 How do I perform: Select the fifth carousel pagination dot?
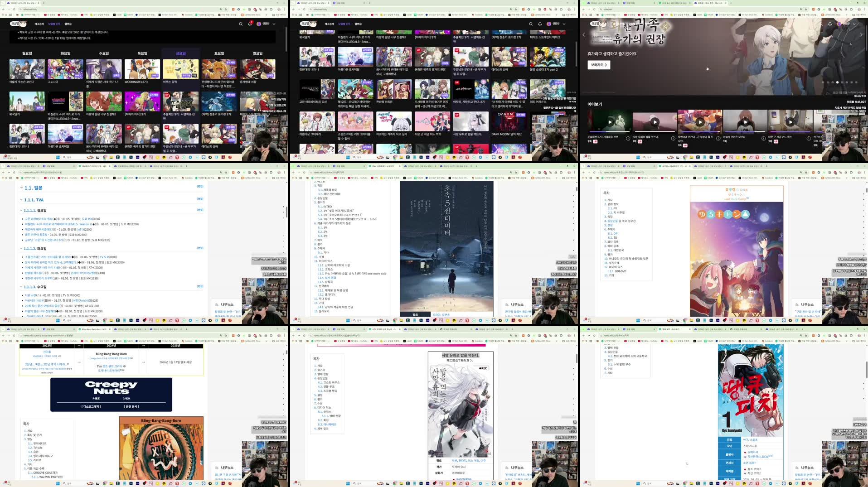pos(842,82)
